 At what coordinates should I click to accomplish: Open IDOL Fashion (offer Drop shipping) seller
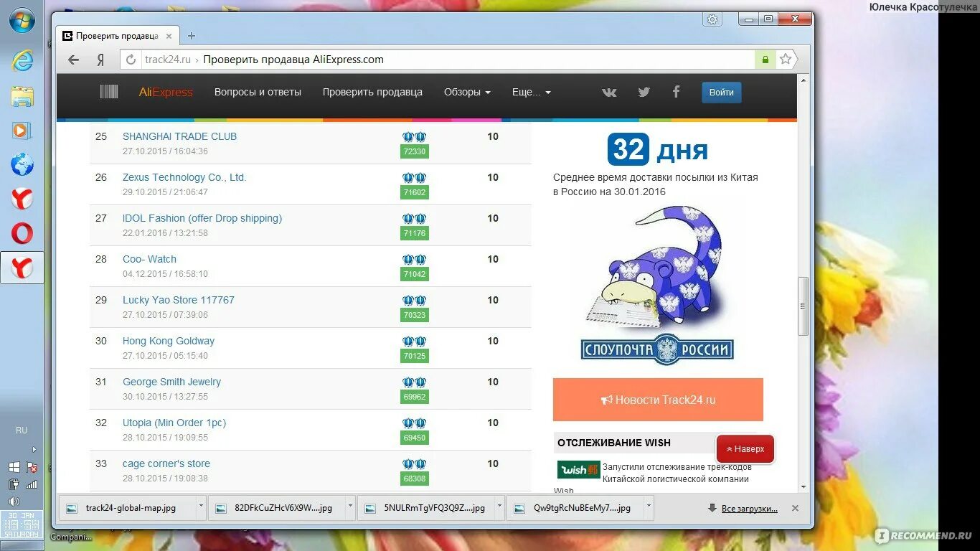[x=202, y=218]
